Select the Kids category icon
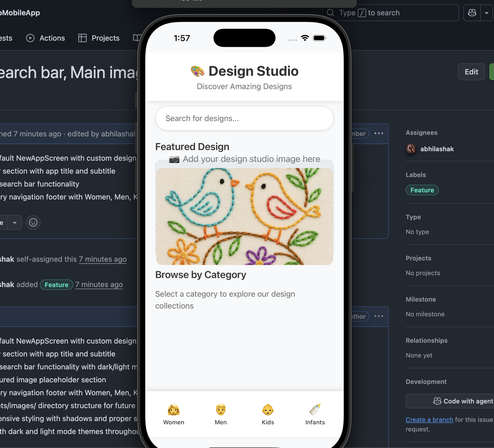This screenshot has width=494, height=448. tap(268, 410)
